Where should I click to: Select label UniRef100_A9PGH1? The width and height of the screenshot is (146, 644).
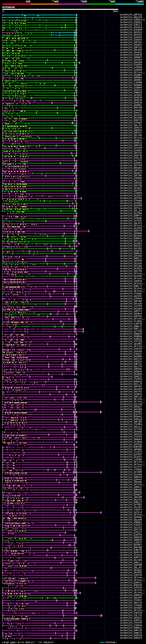131,369
